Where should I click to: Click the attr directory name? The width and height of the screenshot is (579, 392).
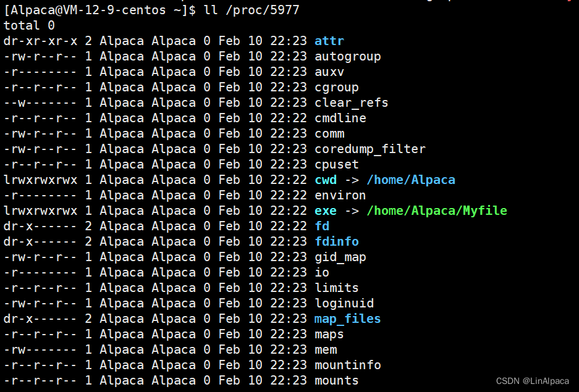[329, 41]
